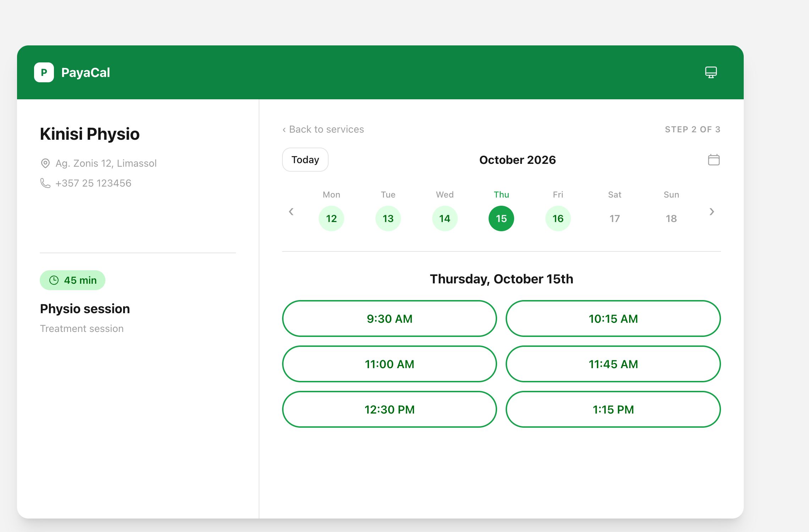Click the phone number +357 25 123456
This screenshot has width=809, height=532.
pyautogui.click(x=93, y=183)
